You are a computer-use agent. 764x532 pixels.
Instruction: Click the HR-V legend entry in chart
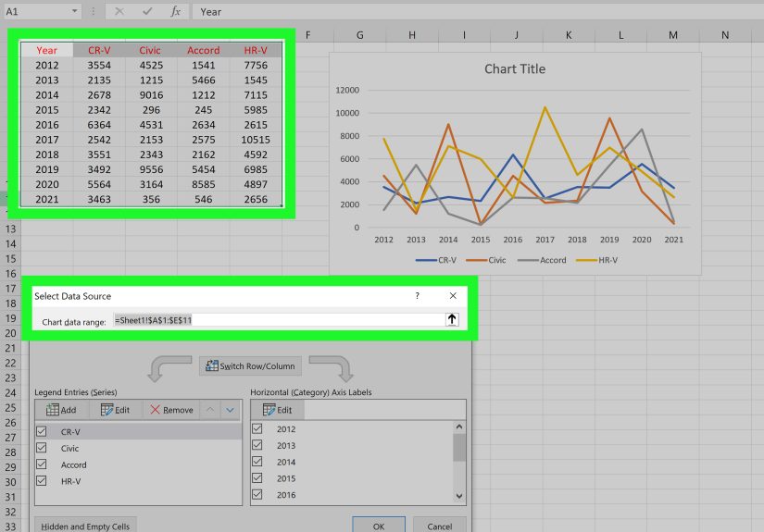597,260
